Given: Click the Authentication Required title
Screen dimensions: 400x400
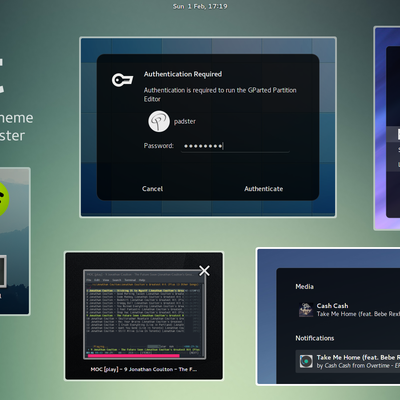Looking at the screenshot, I should click(x=183, y=74).
